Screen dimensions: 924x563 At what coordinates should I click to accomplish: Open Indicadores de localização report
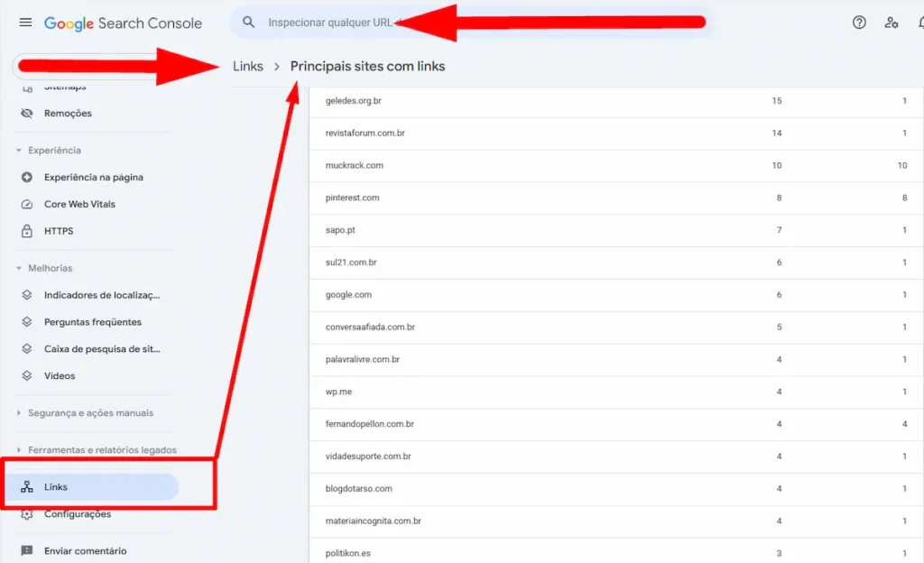click(x=102, y=295)
